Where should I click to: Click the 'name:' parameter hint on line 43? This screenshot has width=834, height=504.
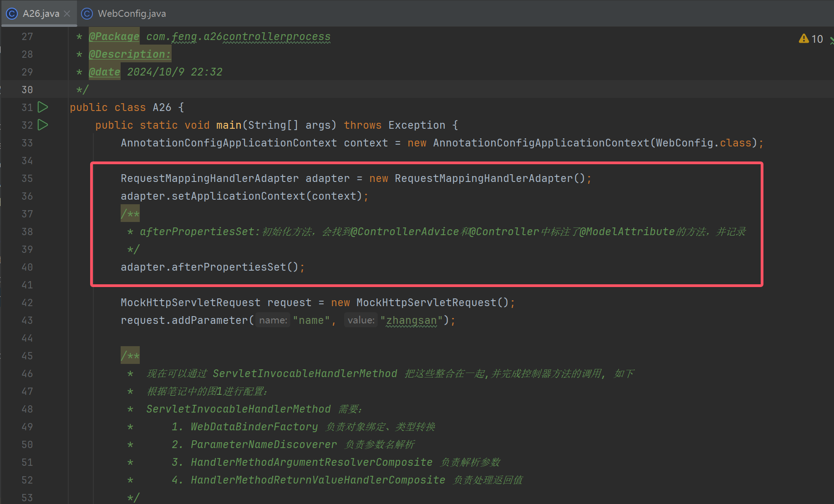click(273, 320)
